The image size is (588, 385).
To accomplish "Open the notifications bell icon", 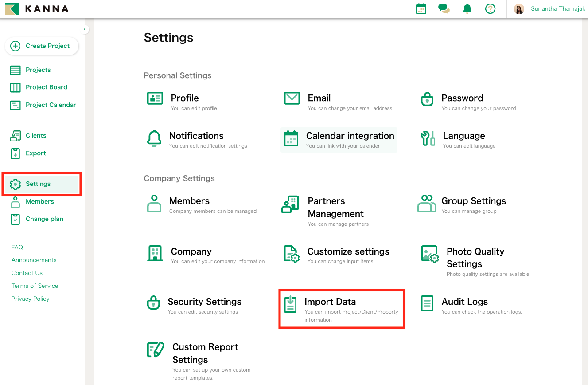I will tap(467, 8).
